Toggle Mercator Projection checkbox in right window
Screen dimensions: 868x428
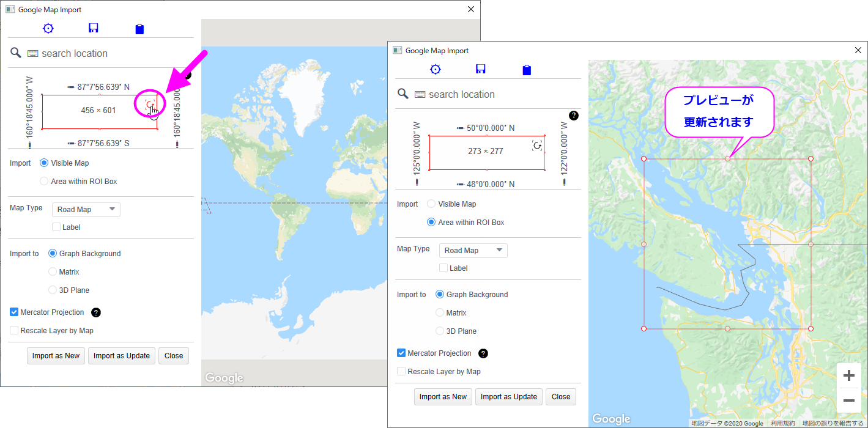[401, 353]
